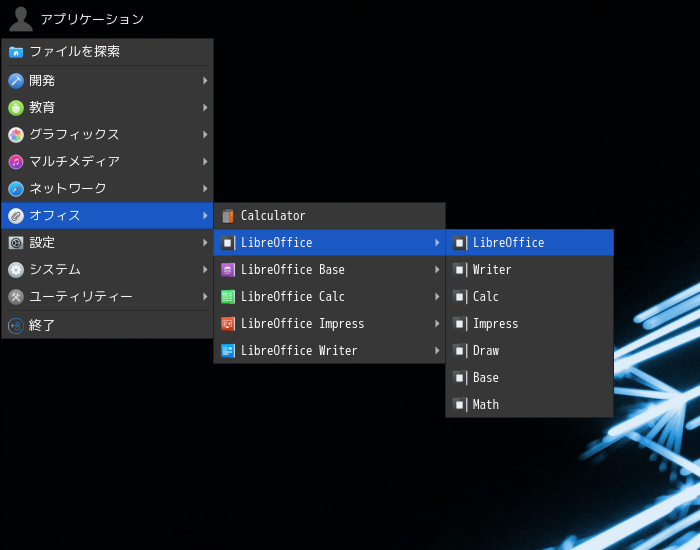
Task: Expand the 設定 submenu arrow
Action: click(205, 243)
